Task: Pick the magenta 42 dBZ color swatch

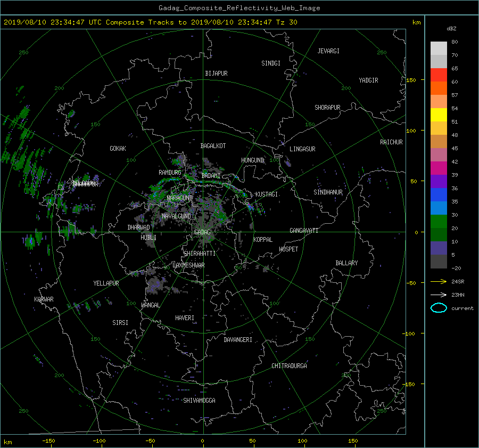Action: [439, 168]
